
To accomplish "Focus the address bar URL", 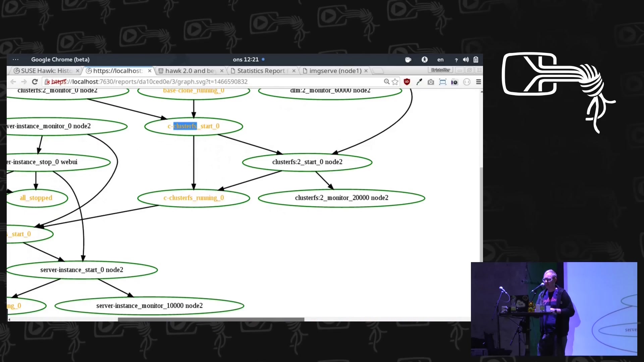I will coord(215,82).
